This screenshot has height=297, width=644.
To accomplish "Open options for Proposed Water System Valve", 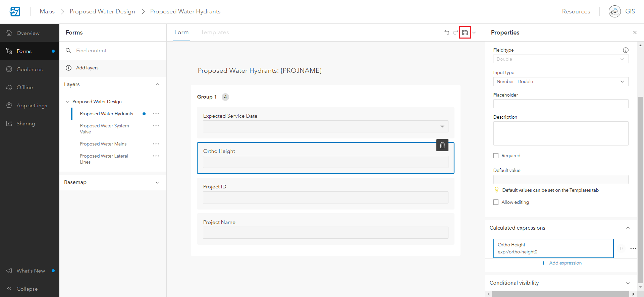I will [x=156, y=126].
